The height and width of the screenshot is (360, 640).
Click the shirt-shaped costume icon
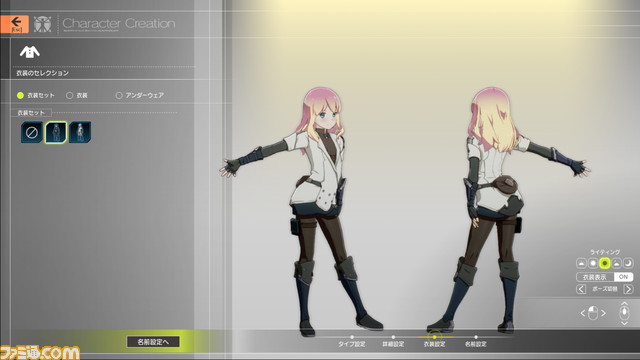coord(29,52)
